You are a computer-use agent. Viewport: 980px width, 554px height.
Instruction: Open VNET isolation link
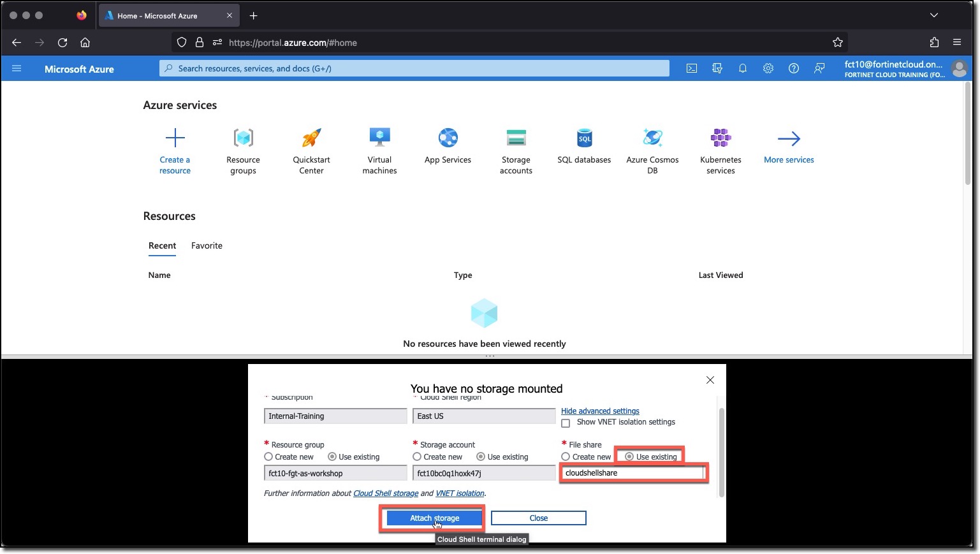[x=460, y=493]
